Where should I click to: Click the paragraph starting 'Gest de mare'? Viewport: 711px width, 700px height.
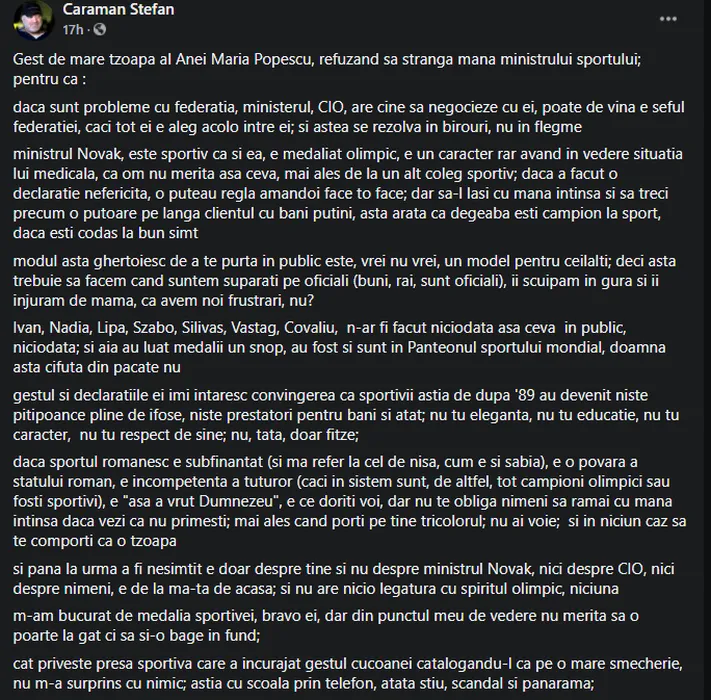327,69
